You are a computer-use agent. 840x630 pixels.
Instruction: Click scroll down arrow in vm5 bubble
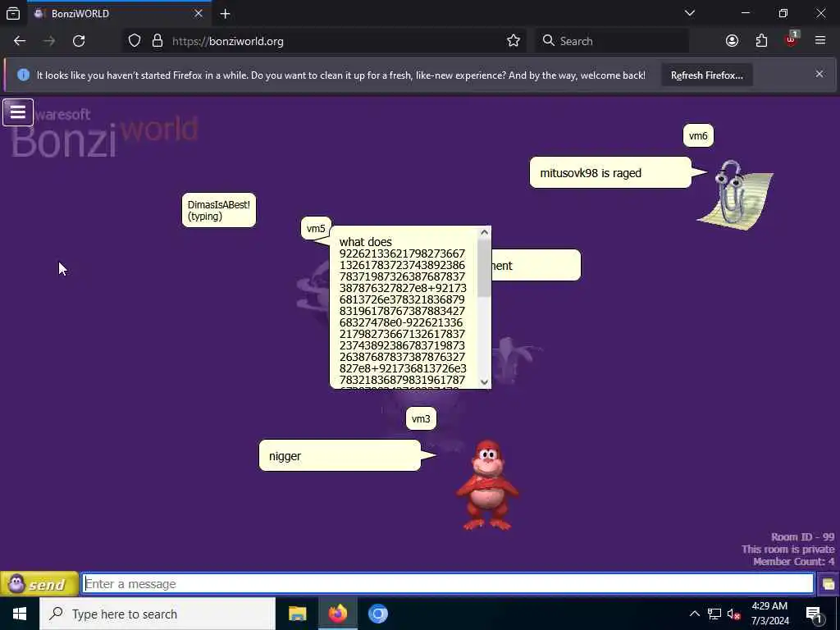tap(484, 382)
